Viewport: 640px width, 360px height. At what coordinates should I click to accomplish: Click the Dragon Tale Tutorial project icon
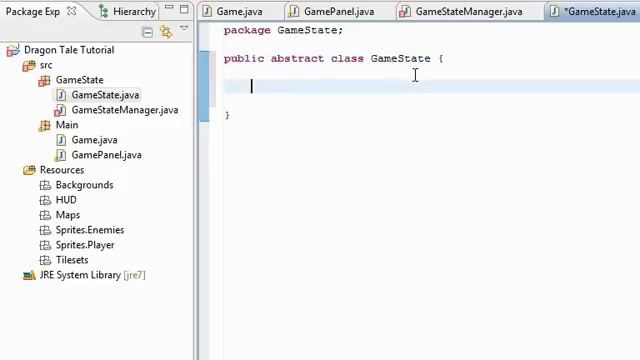(13, 50)
